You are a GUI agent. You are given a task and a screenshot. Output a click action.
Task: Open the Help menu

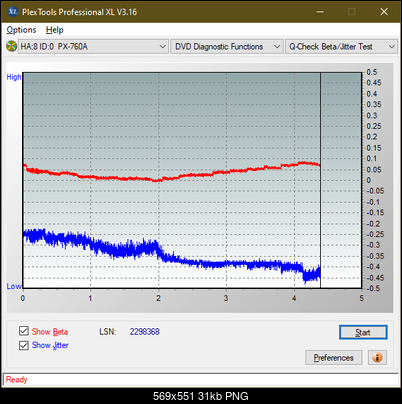click(55, 30)
